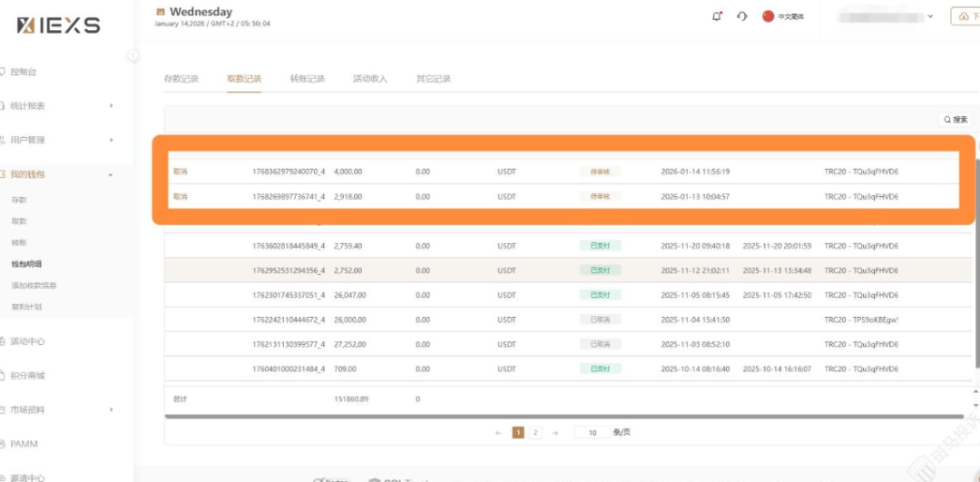Open the 活动收入 tab
Screen dimensions: 980x482
coord(369,79)
